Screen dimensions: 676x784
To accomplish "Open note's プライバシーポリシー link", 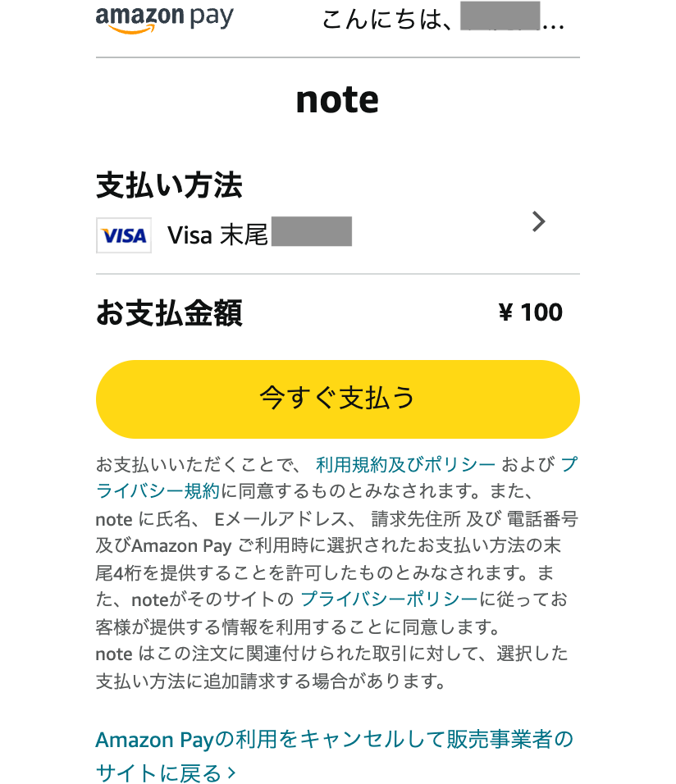I will pos(389,599).
